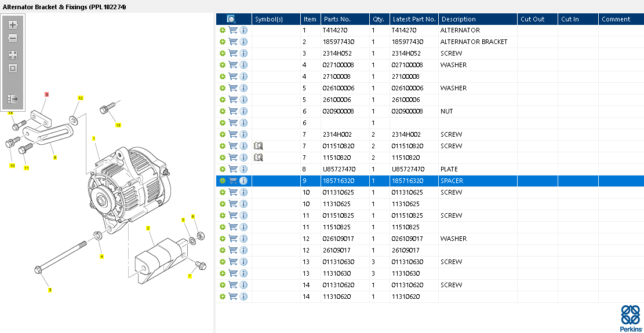Click the symbol icon for part 11510820
This screenshot has width=644, height=333.
[x=259, y=158]
